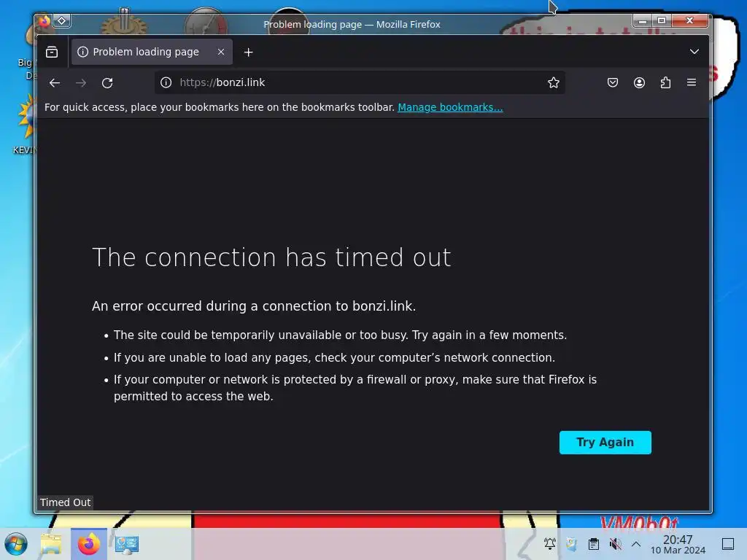Click the Try Again button

pyautogui.click(x=605, y=443)
